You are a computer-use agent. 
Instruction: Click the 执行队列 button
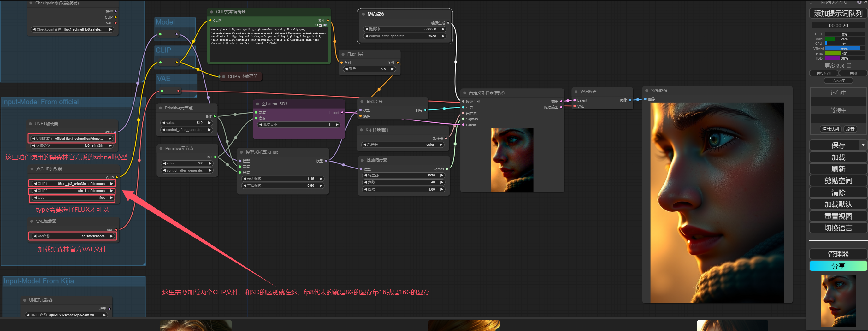[823, 73]
